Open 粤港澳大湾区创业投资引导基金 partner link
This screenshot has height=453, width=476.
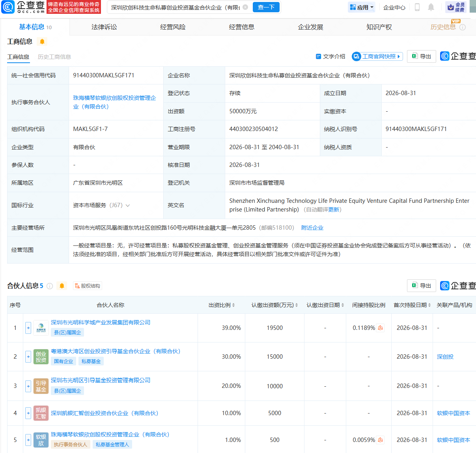[116, 351]
